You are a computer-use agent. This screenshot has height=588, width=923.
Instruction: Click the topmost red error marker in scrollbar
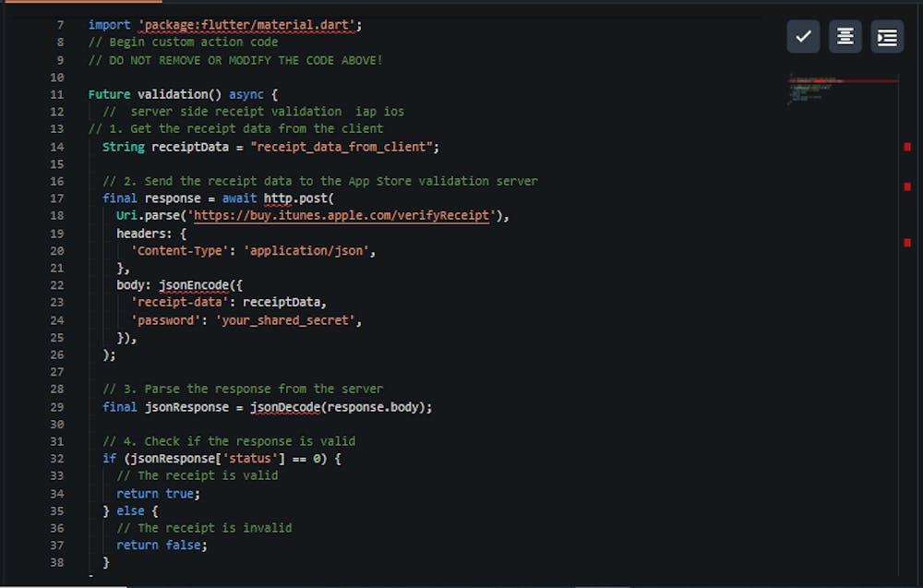tap(908, 146)
